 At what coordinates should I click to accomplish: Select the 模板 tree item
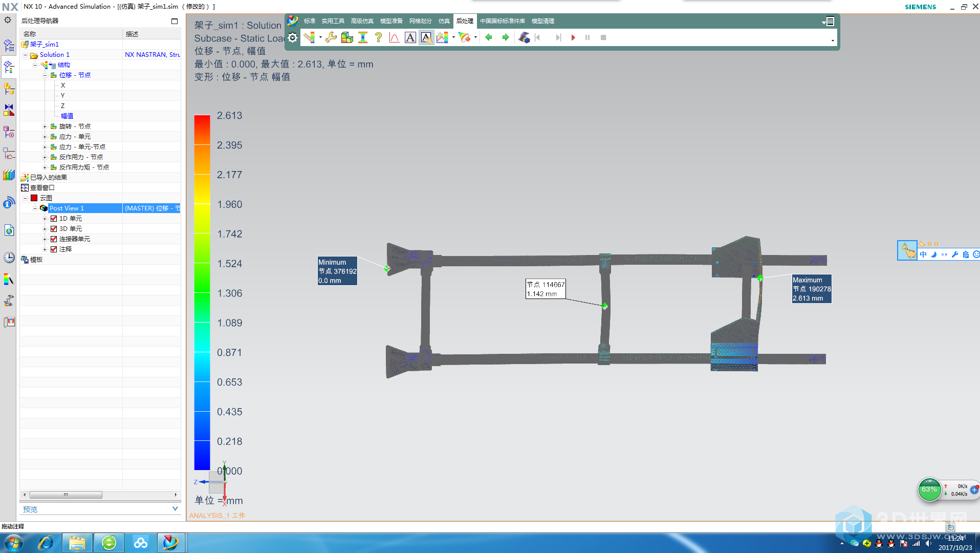point(36,260)
